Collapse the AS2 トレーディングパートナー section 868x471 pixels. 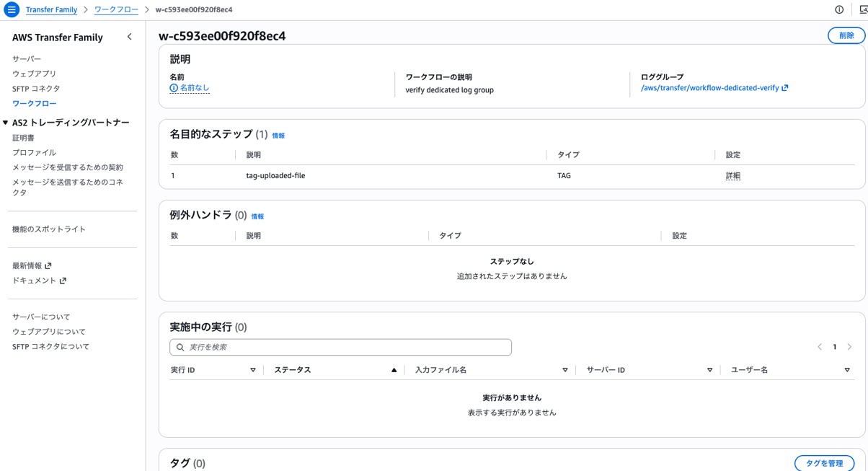click(x=6, y=123)
